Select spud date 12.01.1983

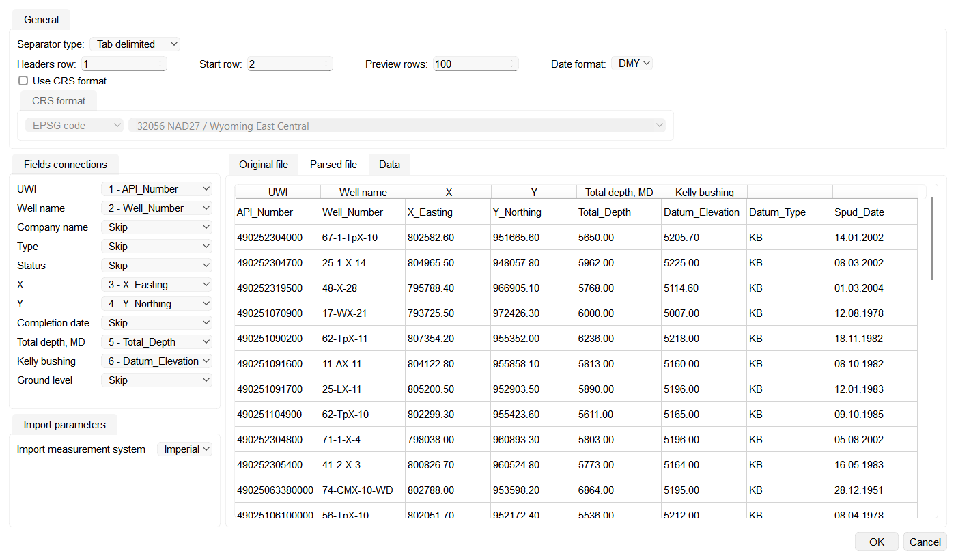tap(875, 389)
